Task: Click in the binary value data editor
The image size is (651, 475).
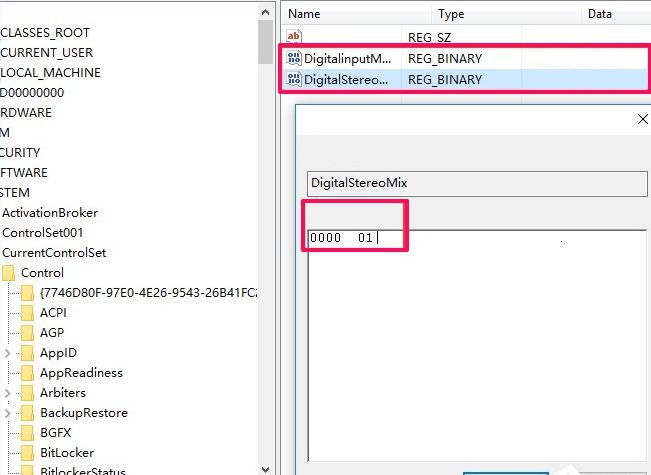Action: pyautogui.click(x=477, y=345)
